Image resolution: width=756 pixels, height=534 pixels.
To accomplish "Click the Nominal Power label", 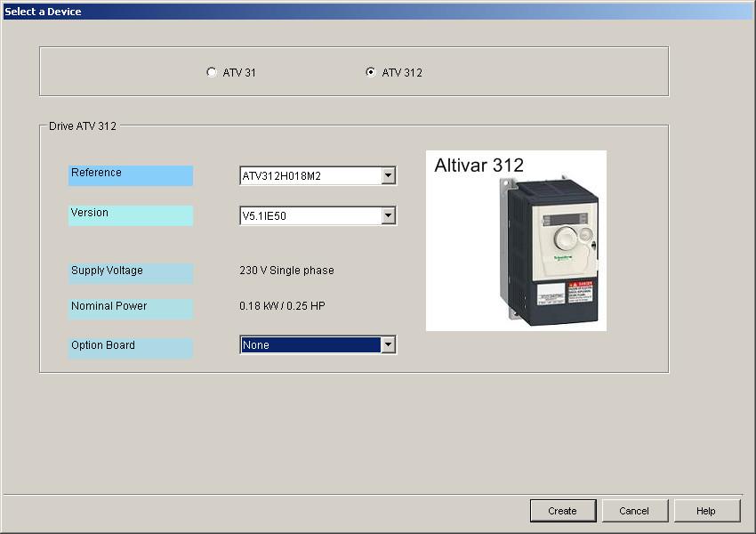I will 131,309.
